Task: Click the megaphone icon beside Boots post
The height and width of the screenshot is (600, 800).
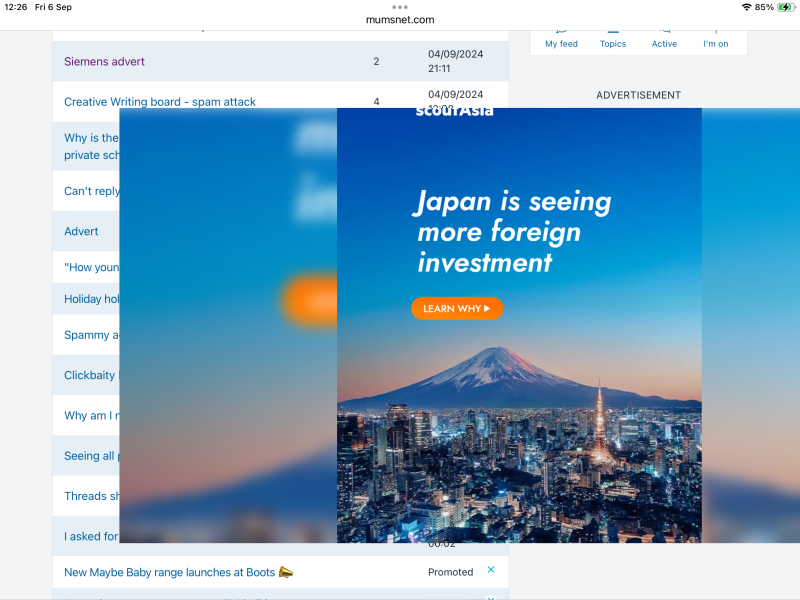Action: pyautogui.click(x=286, y=572)
